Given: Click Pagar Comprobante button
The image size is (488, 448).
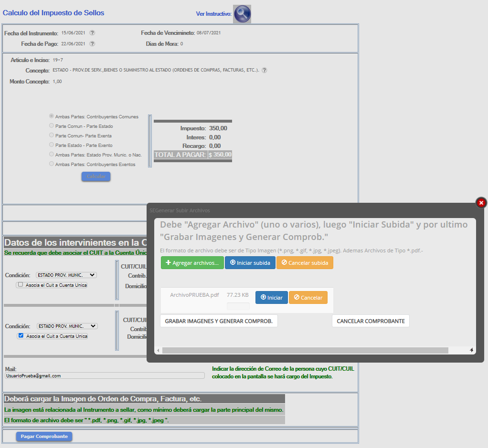Looking at the screenshot, I should click(44, 437).
